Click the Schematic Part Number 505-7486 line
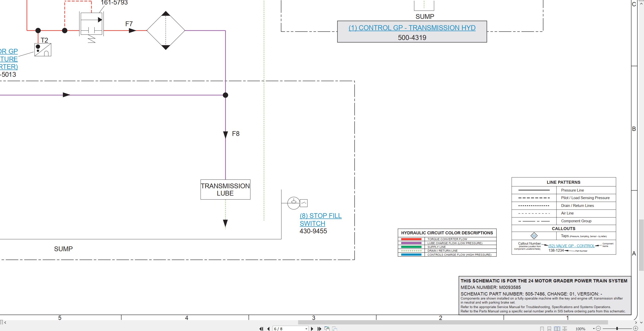644x331 pixels. click(531, 294)
